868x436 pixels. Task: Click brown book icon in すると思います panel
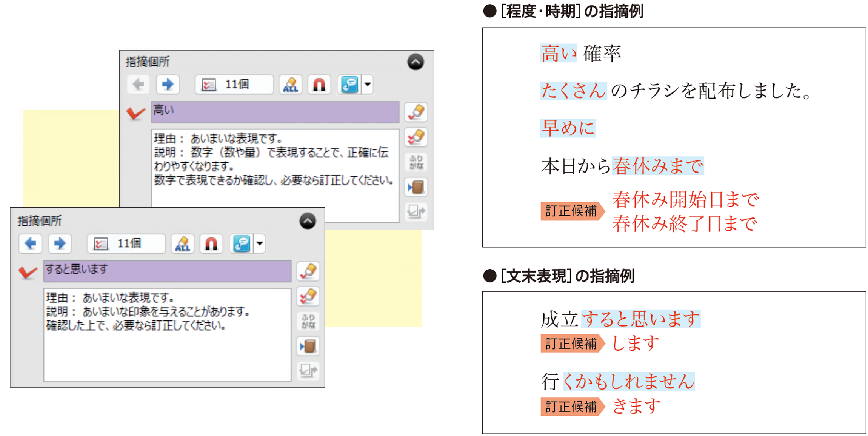pos(308,346)
